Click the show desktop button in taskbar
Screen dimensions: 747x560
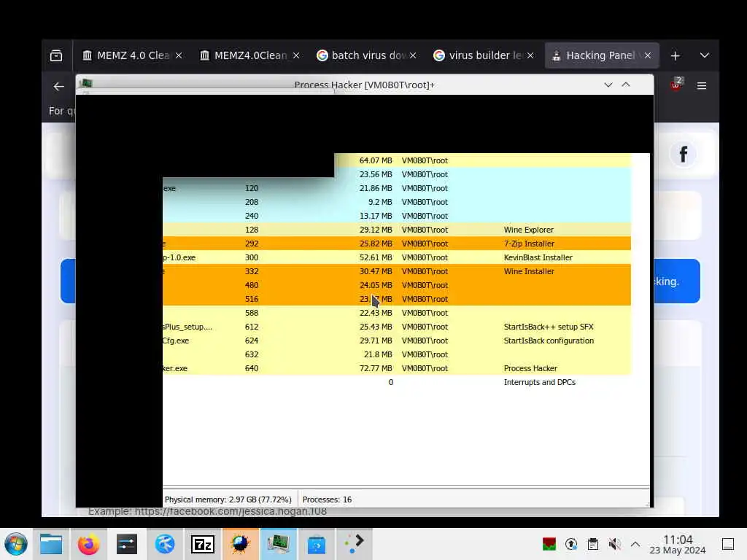727,544
